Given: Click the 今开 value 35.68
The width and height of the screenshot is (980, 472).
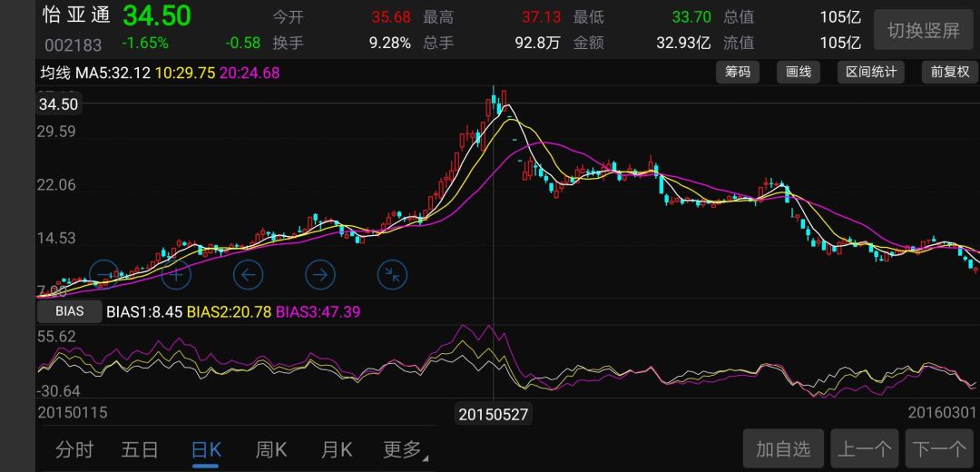Looking at the screenshot, I should click(x=390, y=17).
